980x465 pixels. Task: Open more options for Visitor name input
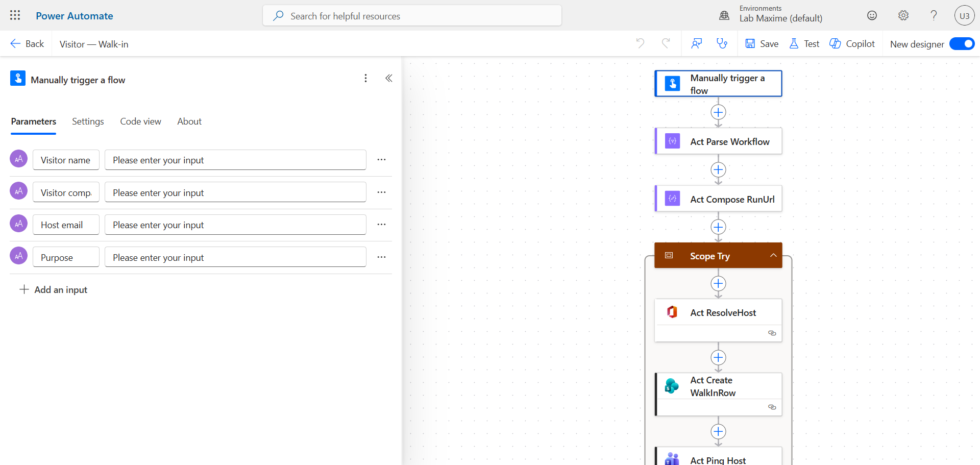[381, 160]
